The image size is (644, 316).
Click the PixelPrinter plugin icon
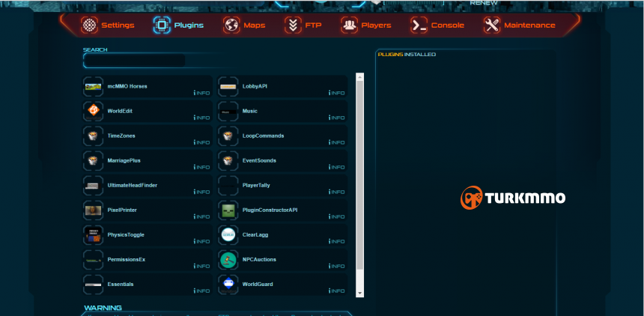[x=94, y=210]
